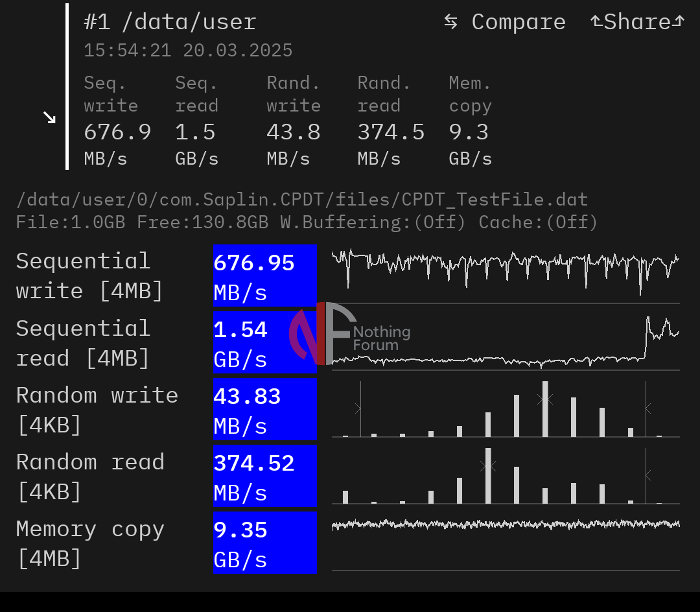The height and width of the screenshot is (612, 700).
Task: Click the blue 1.54 GB/s result box
Action: tap(265, 342)
